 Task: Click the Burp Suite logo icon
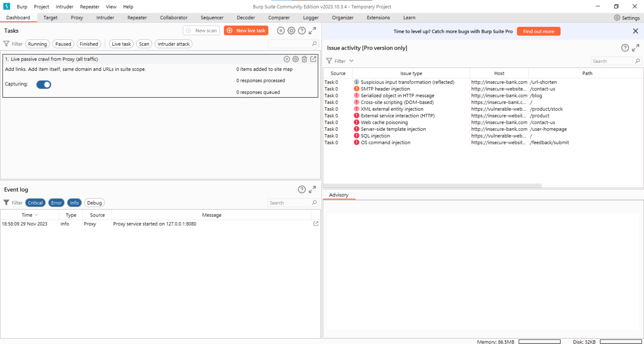tap(7, 6)
